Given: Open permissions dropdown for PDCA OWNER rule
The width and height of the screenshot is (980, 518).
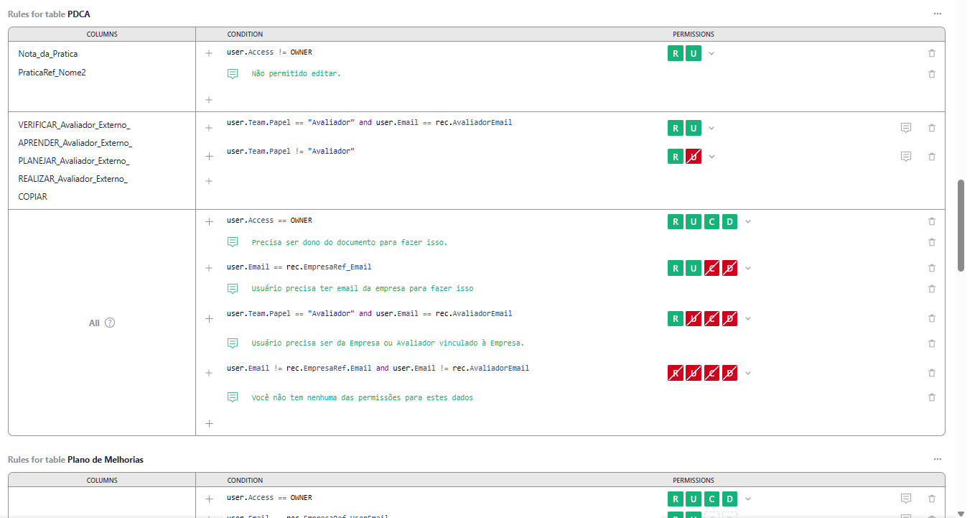Looking at the screenshot, I should click(747, 222).
